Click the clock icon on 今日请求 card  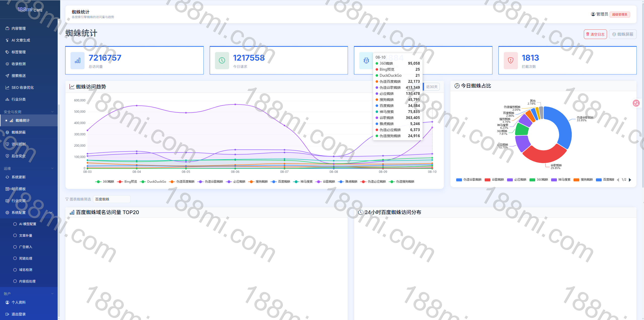coord(222,61)
